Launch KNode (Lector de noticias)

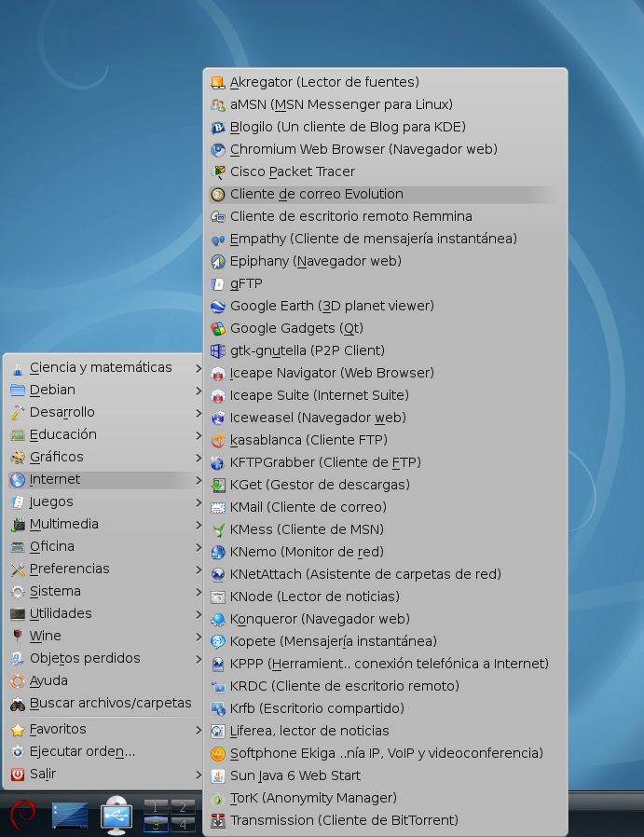click(385, 597)
